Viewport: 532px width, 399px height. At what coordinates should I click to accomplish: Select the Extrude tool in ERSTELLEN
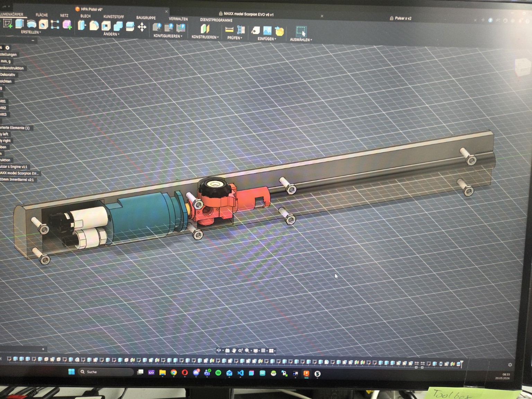[x=19, y=24]
